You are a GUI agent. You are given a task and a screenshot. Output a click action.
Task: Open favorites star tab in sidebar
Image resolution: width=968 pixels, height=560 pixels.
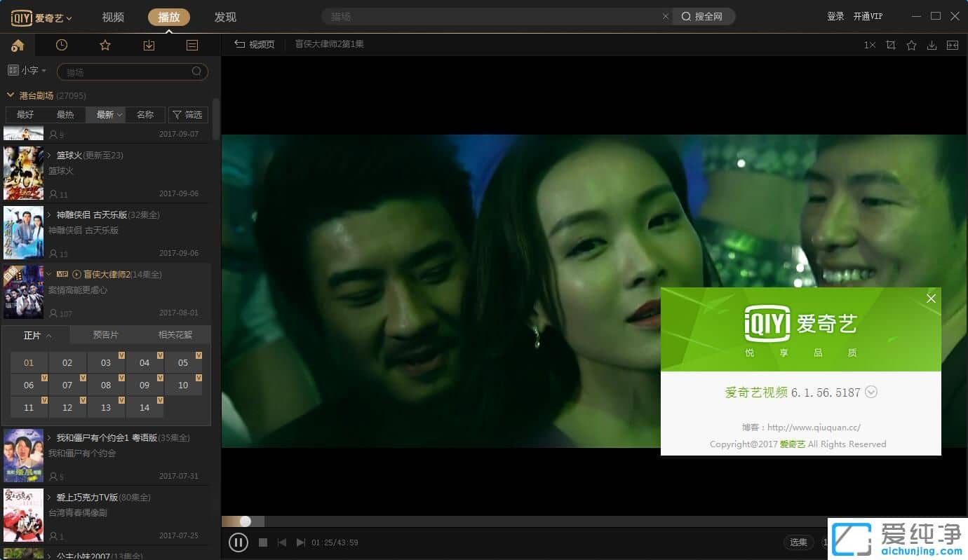pos(105,45)
